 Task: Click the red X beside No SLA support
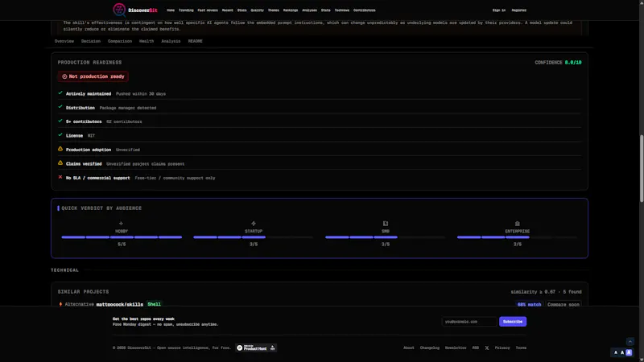(x=60, y=177)
